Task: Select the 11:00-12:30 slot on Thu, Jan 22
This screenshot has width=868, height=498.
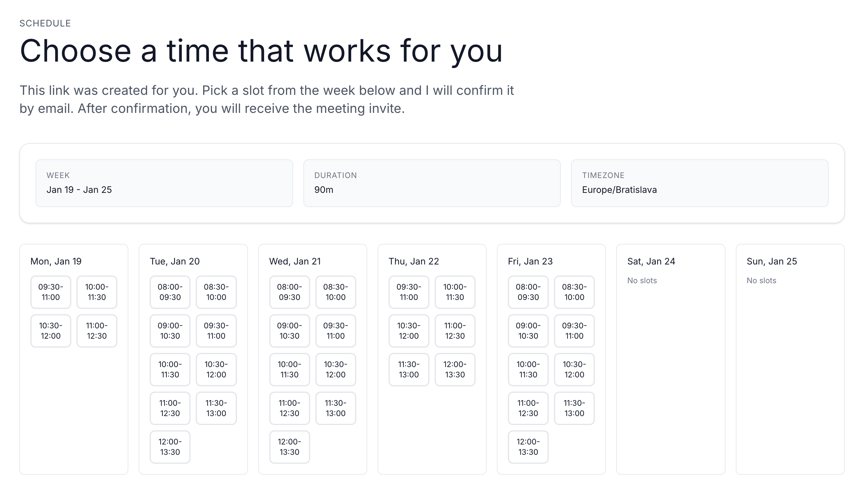Action: (x=455, y=330)
